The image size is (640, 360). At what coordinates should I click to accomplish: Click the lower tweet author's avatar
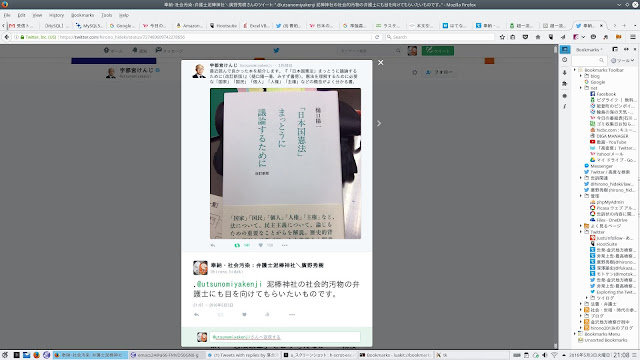[x=200, y=268]
